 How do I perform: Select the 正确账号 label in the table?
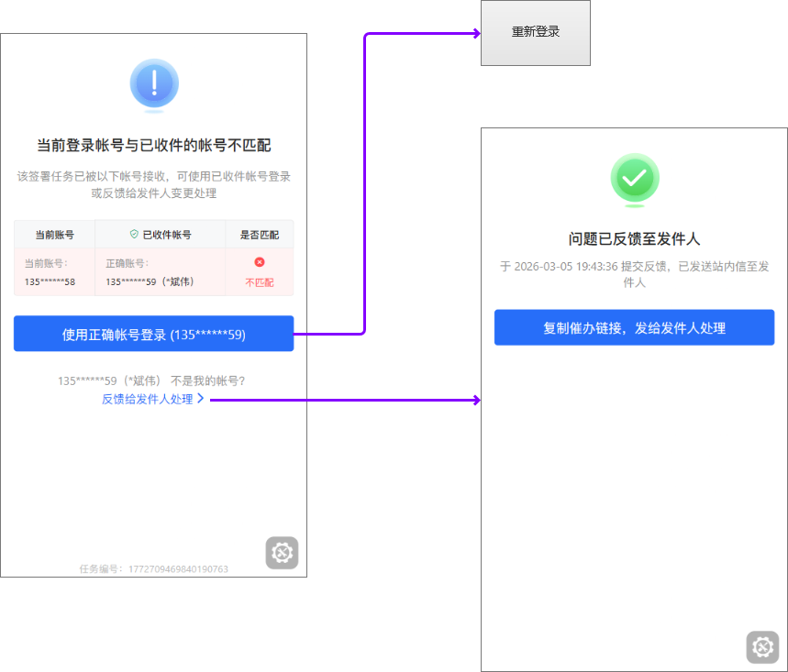tap(127, 263)
